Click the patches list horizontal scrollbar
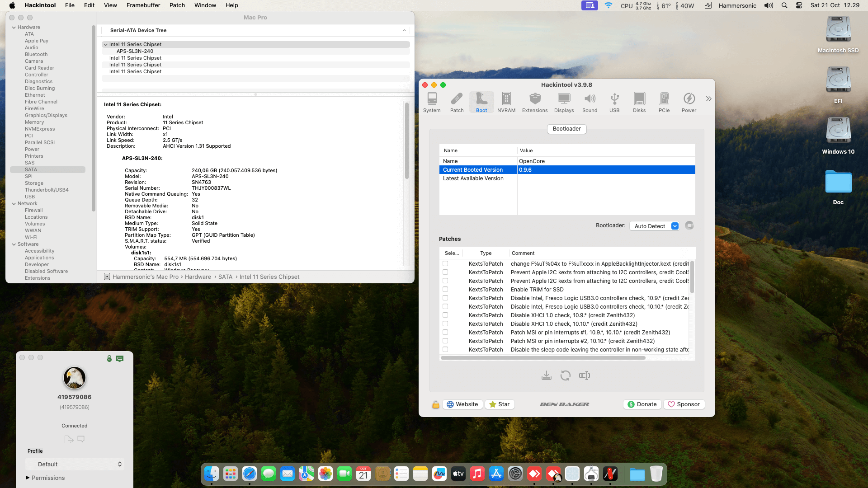This screenshot has width=868, height=488. [542, 358]
